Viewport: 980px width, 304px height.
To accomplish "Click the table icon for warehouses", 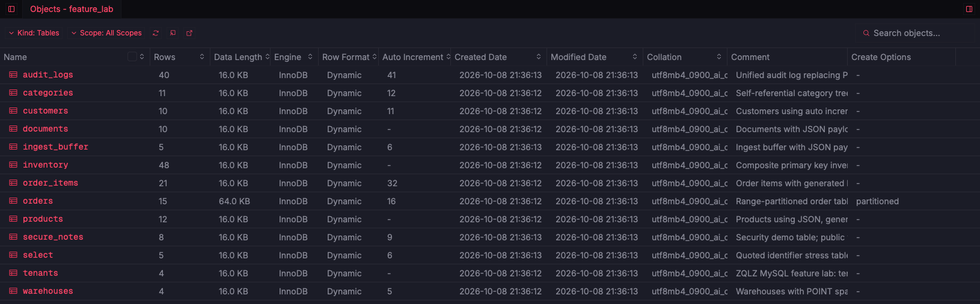I will tap(13, 291).
